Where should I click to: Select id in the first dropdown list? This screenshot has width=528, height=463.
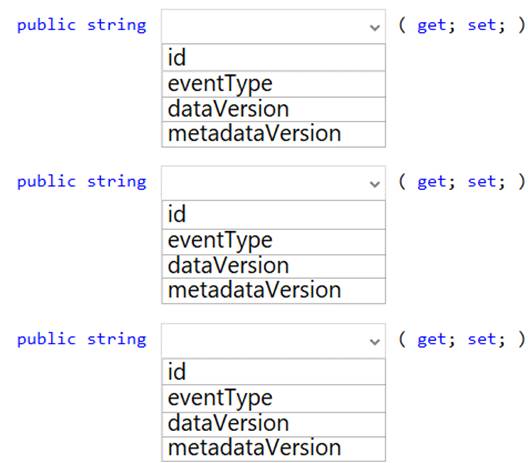tap(273, 57)
